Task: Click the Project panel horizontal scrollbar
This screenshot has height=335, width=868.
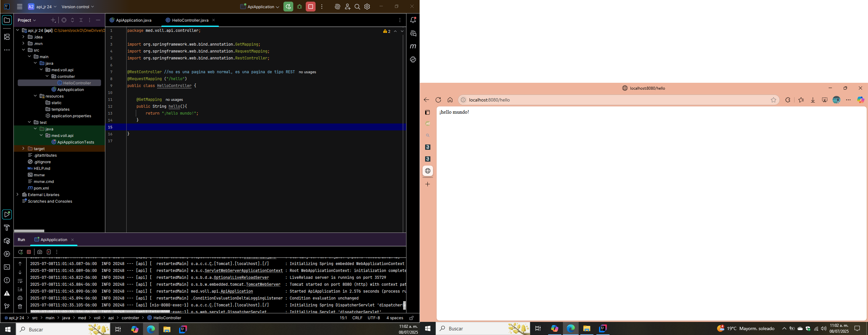Action: (x=29, y=231)
